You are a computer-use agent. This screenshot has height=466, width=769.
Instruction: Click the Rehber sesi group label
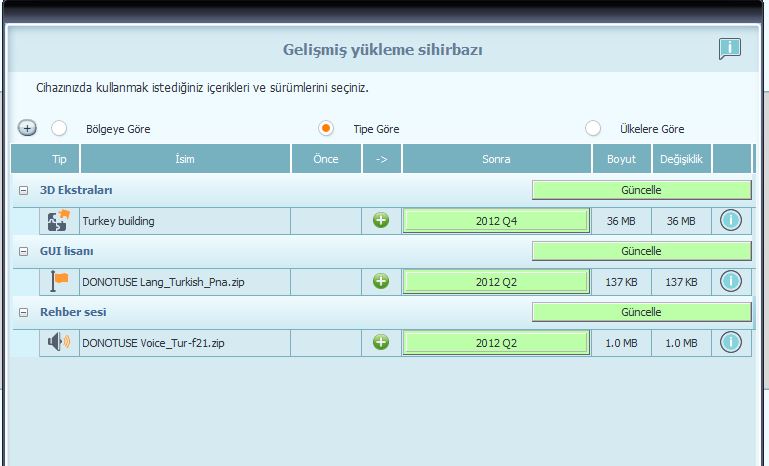click(x=73, y=311)
